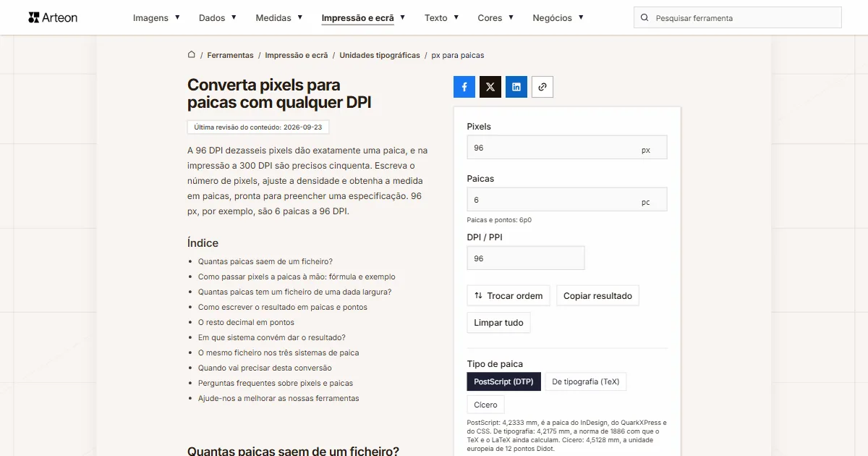Share page on LinkedIn
The image size is (868, 456).
click(516, 87)
